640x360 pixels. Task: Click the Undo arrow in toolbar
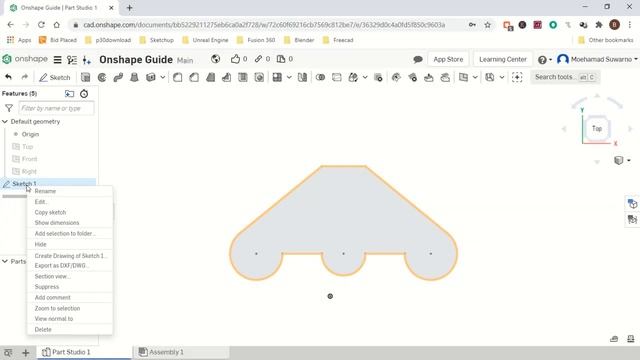(x=9, y=77)
